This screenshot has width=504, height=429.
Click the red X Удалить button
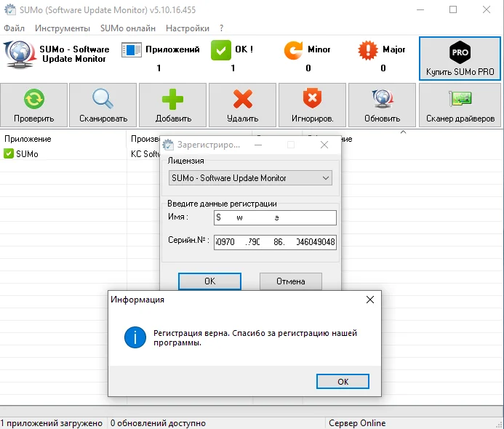pos(242,105)
